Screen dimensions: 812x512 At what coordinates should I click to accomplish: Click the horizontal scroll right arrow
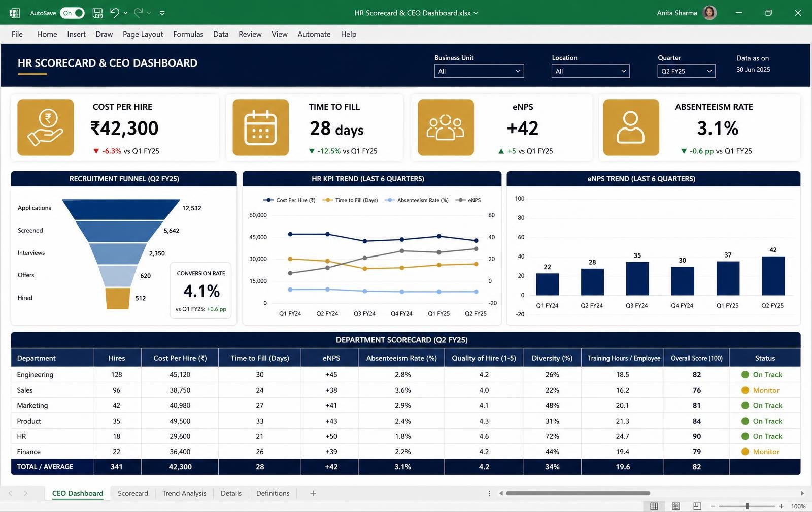[802, 493]
